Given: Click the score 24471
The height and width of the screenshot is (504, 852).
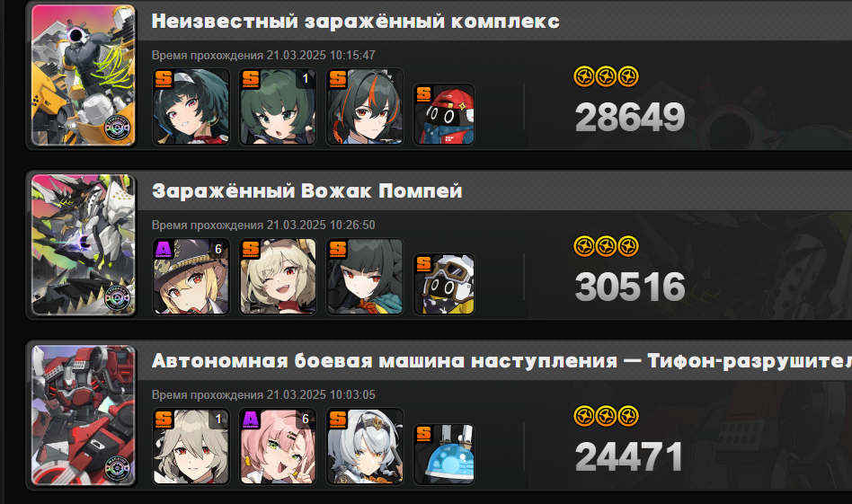Looking at the screenshot, I should point(629,456).
